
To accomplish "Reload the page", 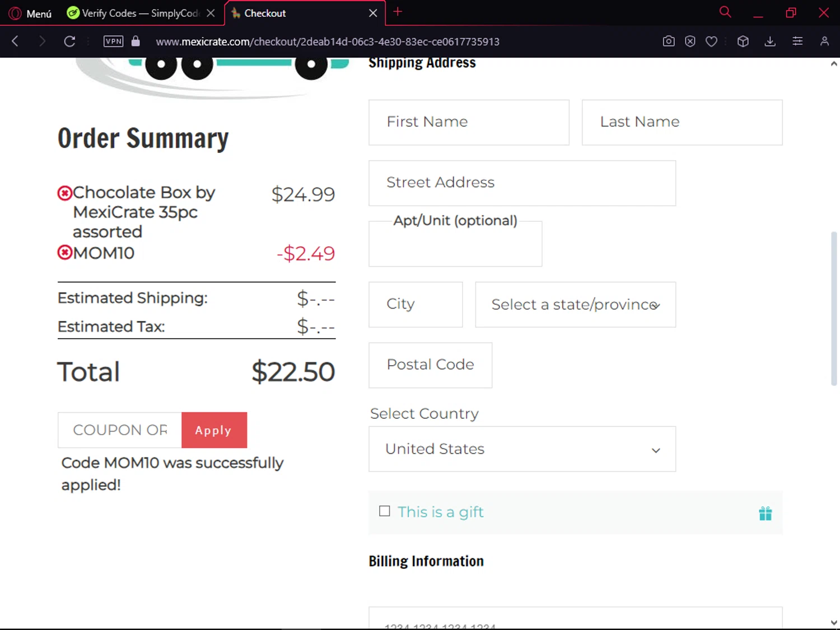I will 69,41.
